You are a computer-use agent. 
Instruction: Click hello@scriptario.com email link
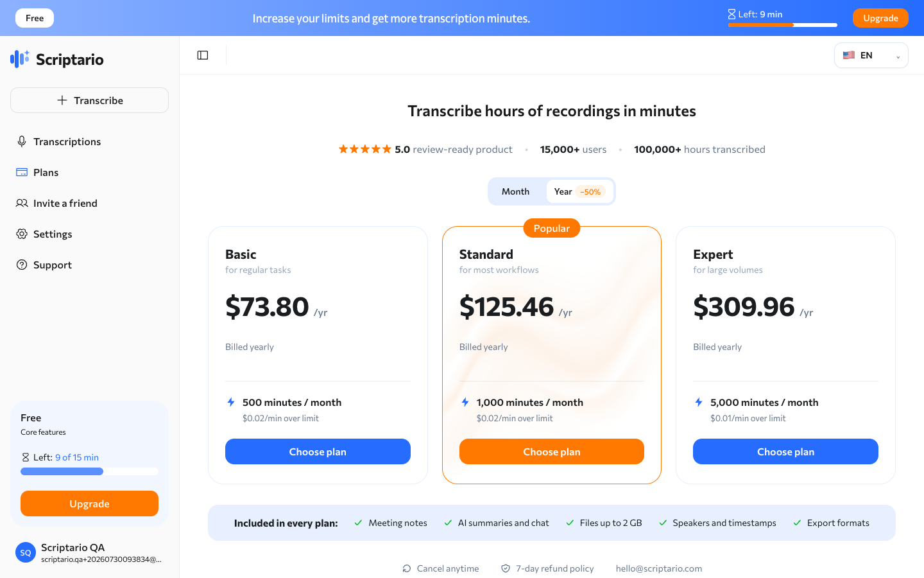click(x=659, y=568)
